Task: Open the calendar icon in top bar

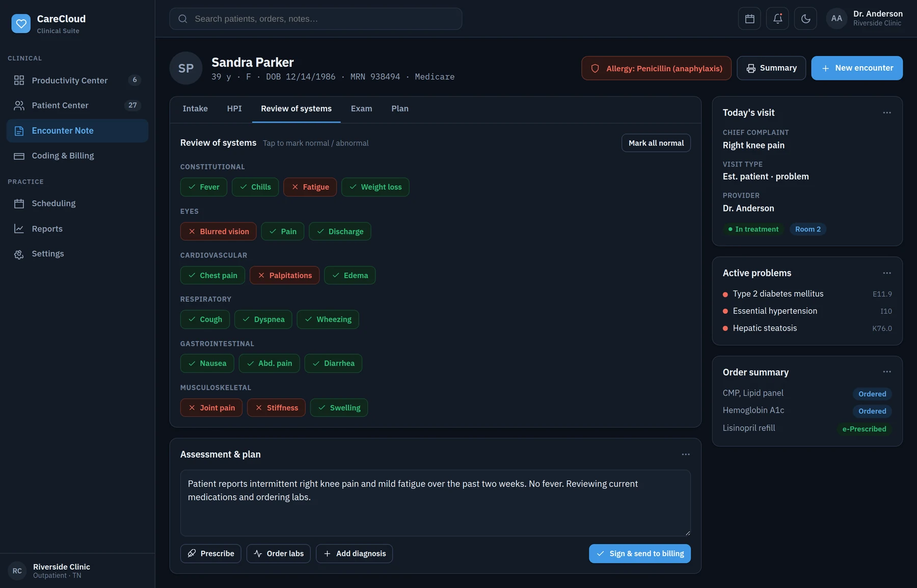Action: coord(749,19)
